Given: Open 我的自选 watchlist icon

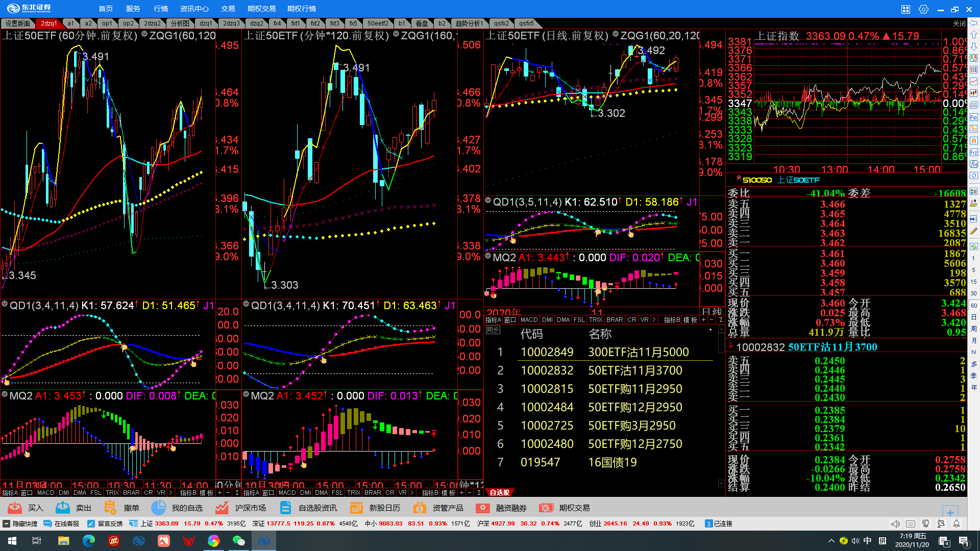Looking at the screenshot, I should coord(159,508).
